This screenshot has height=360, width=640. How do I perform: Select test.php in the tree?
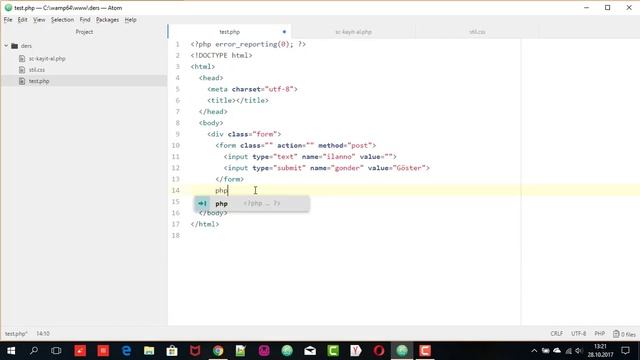tap(39, 81)
